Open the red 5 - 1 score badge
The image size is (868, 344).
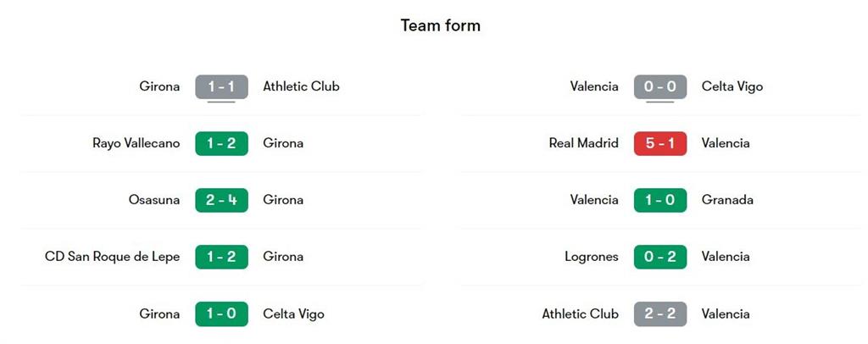click(x=659, y=143)
